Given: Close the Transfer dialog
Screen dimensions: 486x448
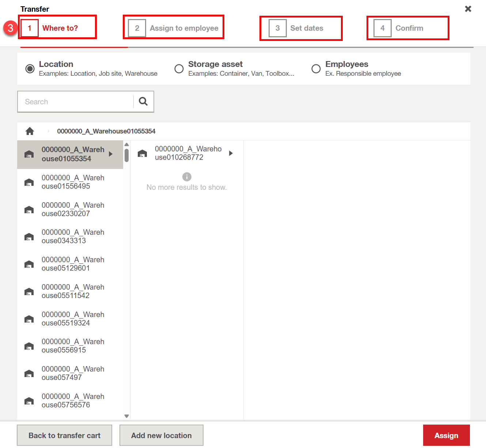Looking at the screenshot, I should pos(468,9).
